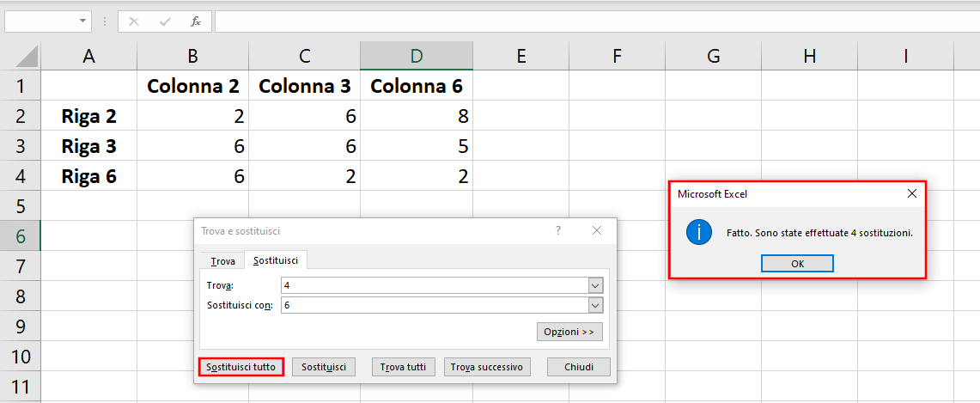Screen dimensions: 980x403
Task: Click the blue information icon in message box
Action: point(699,233)
